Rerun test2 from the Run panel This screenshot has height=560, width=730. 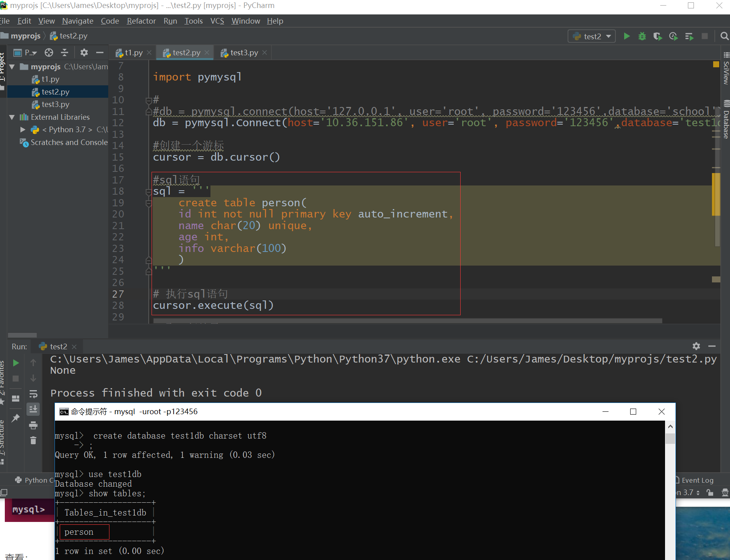pyautogui.click(x=15, y=363)
